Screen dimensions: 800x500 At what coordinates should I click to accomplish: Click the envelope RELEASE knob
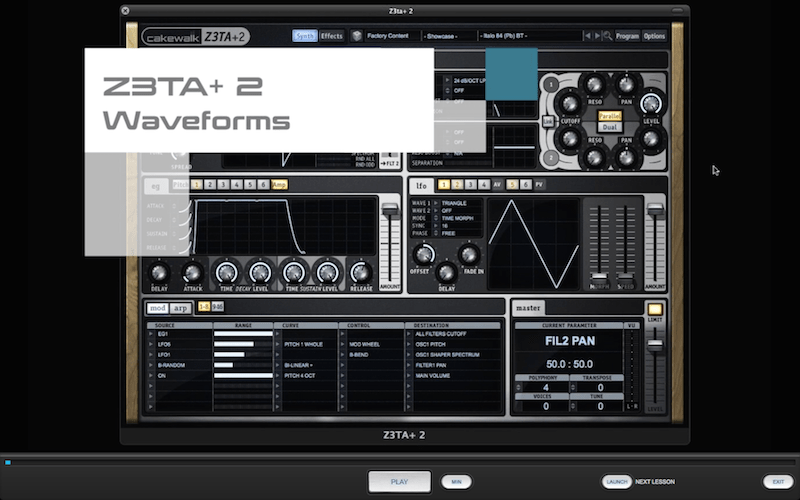coord(361,273)
